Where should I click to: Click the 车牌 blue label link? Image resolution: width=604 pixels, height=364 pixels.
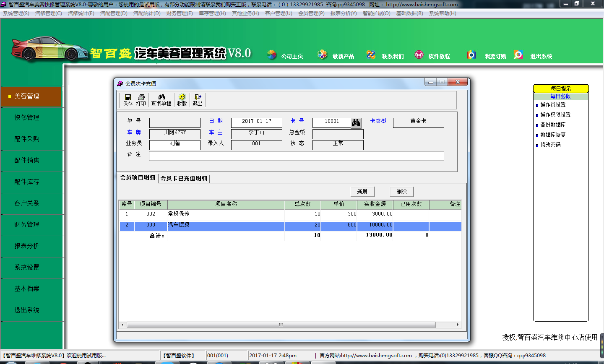tap(134, 133)
